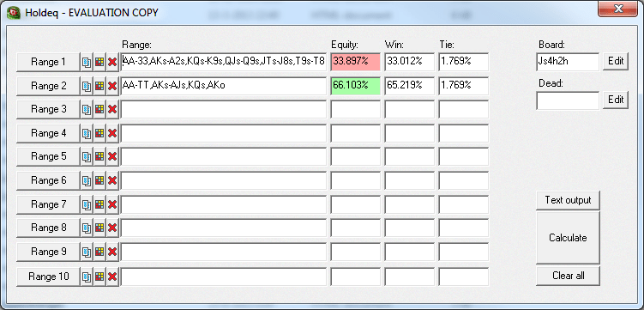The image size is (644, 310).
Task: Click the Range 7 button
Action: point(48,204)
